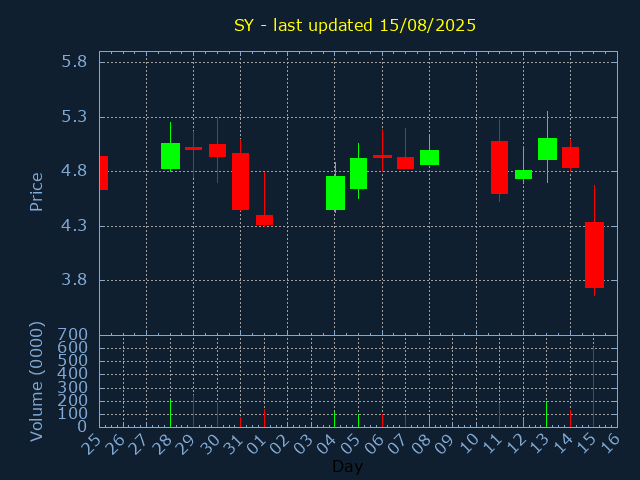This screenshot has width=640, height=480.
Task: Click the green volume bar for day 04
Action: pyautogui.click(x=335, y=419)
